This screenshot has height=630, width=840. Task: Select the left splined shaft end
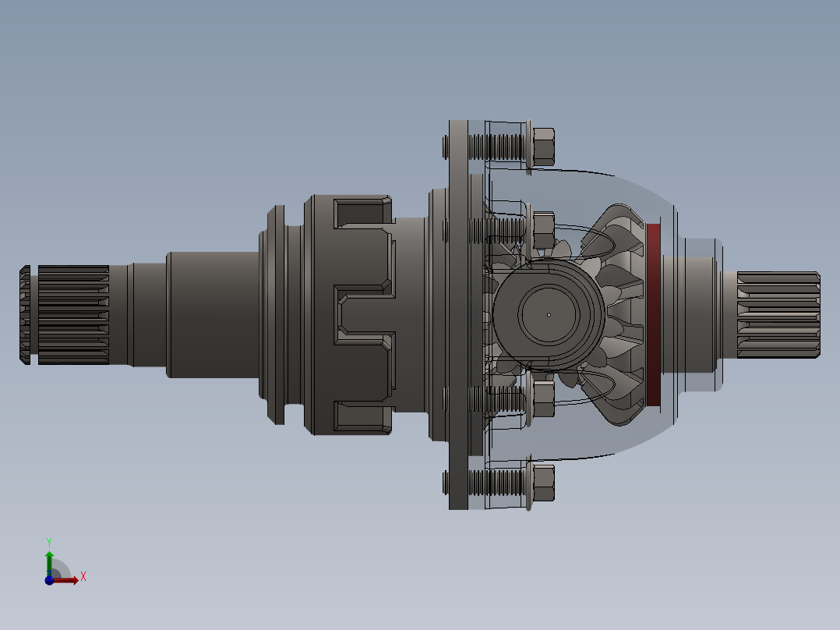(x=64, y=315)
